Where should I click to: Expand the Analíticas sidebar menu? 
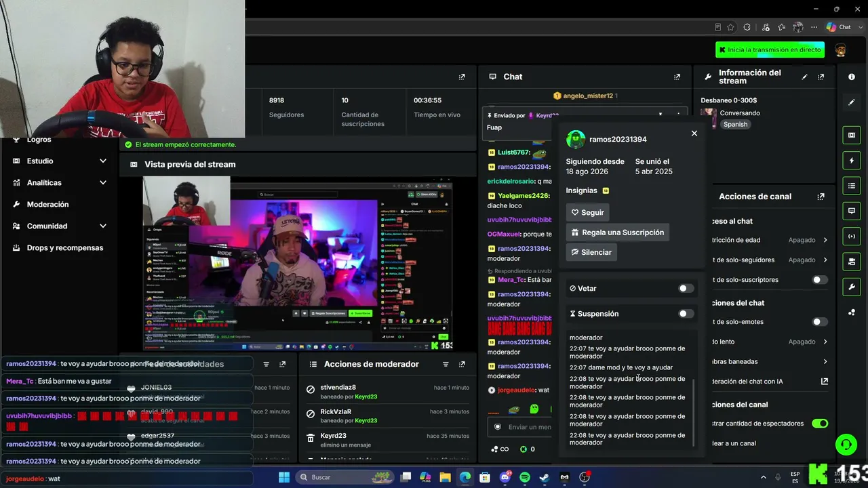coord(60,183)
